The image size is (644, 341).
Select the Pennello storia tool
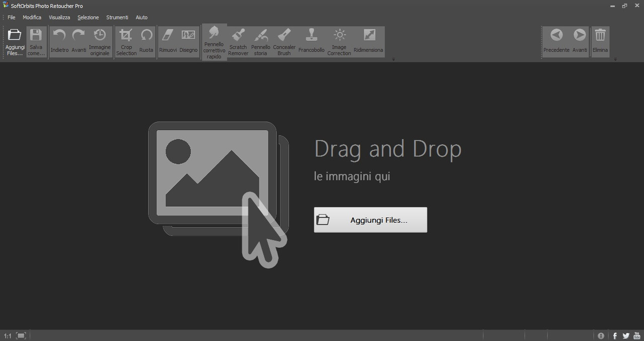click(x=261, y=42)
